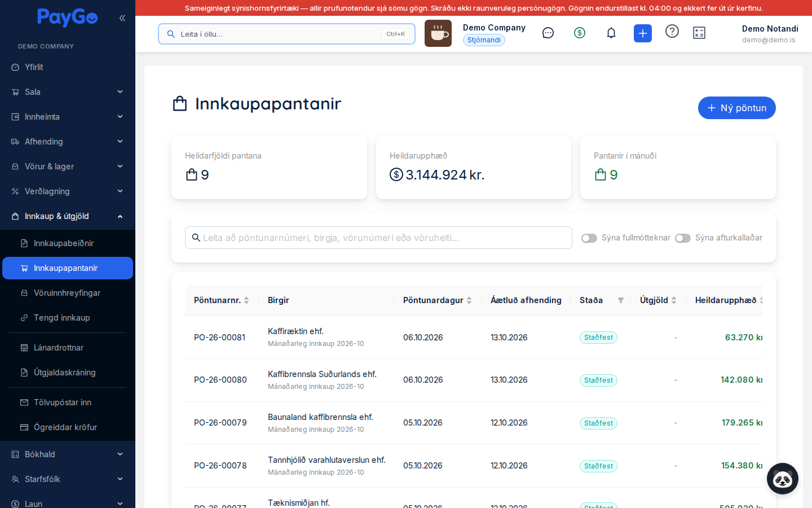This screenshot has width=812, height=508.
Task: Toggle Sýna fullmótteknar switch
Action: coord(589,238)
